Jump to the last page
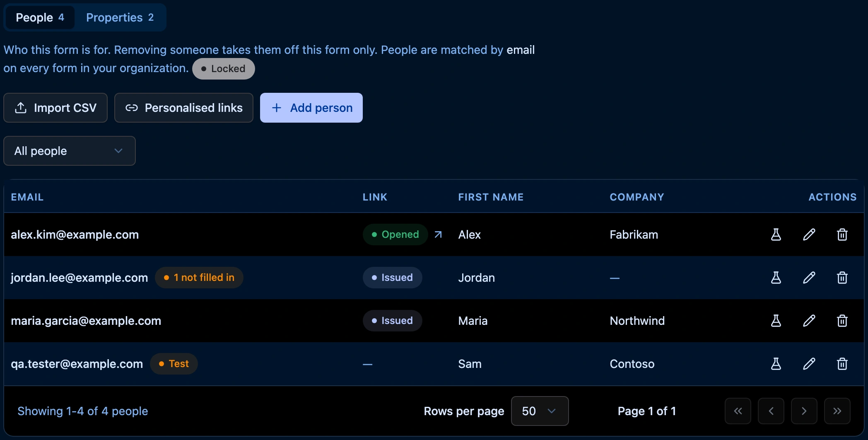 coord(837,411)
